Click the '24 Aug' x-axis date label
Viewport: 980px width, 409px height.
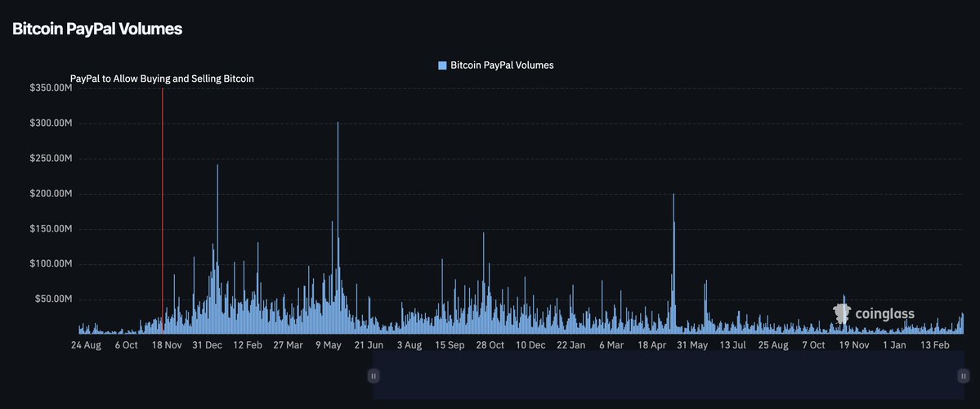tap(86, 345)
